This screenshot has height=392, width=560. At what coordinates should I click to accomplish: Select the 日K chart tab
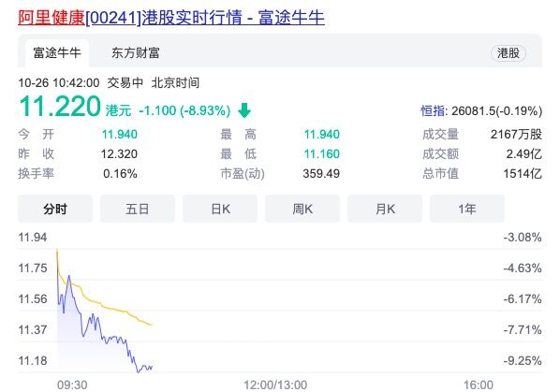point(220,209)
